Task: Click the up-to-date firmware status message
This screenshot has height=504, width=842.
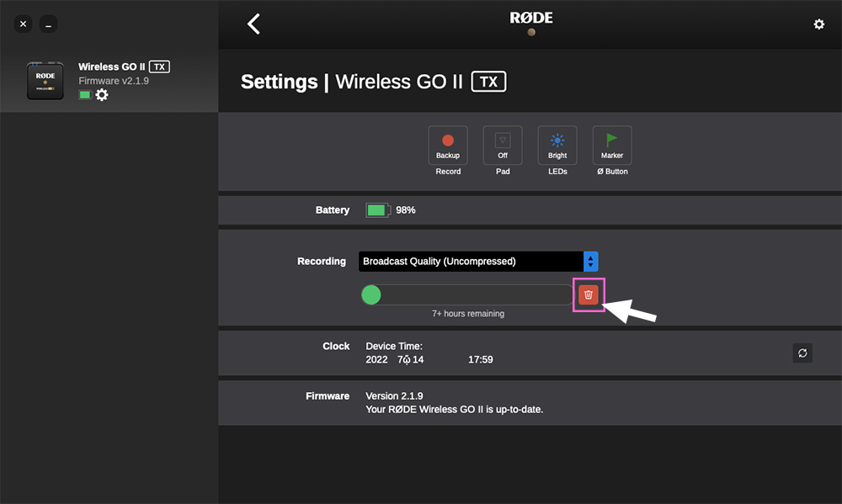Action: (x=455, y=410)
